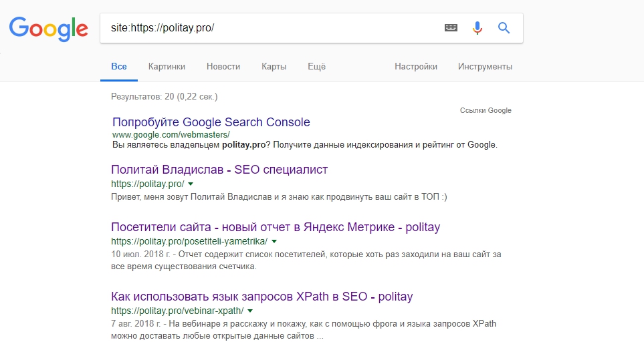Open the Посетители сайта Яндекс Метрике result
The width and height of the screenshot is (644, 350).
point(276,227)
